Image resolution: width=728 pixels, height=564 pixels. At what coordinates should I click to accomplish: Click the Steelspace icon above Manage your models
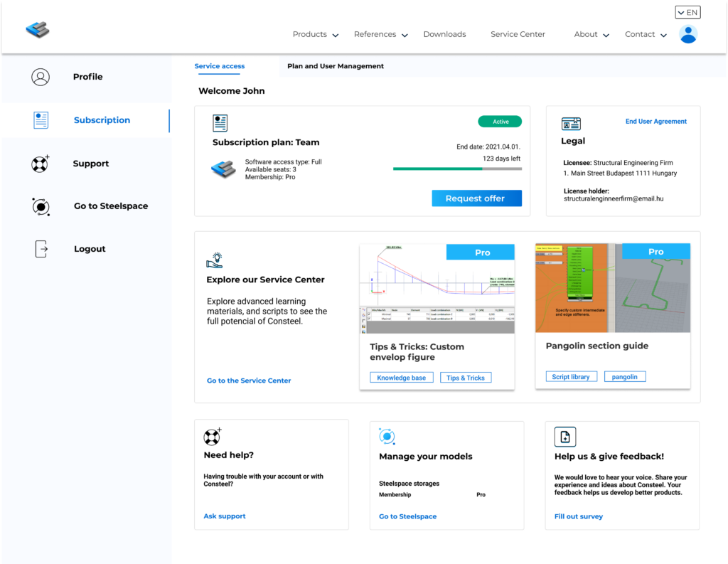click(x=387, y=436)
